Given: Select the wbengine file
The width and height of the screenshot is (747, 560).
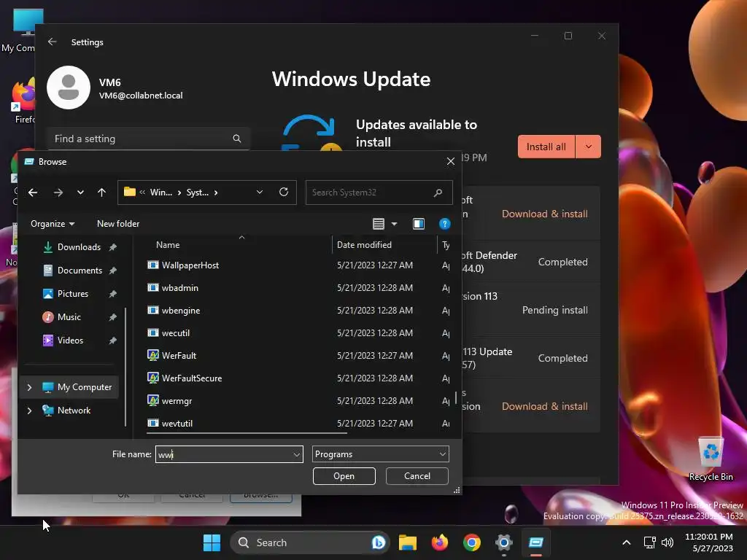Looking at the screenshot, I should click(181, 311).
